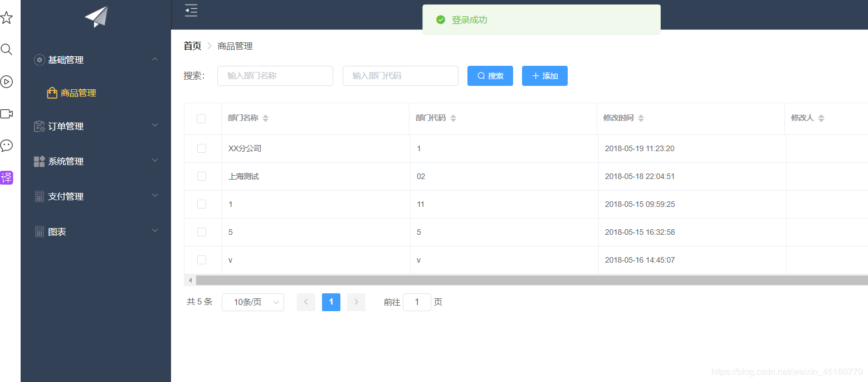Click the horizontal table scrollbar thumb
This screenshot has height=382, width=868.
click(531, 280)
